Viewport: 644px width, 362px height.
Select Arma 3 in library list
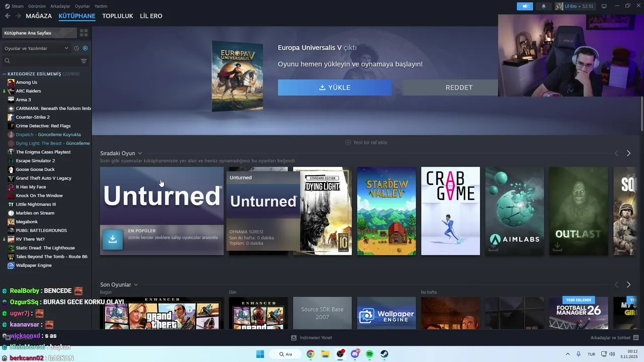23,100
